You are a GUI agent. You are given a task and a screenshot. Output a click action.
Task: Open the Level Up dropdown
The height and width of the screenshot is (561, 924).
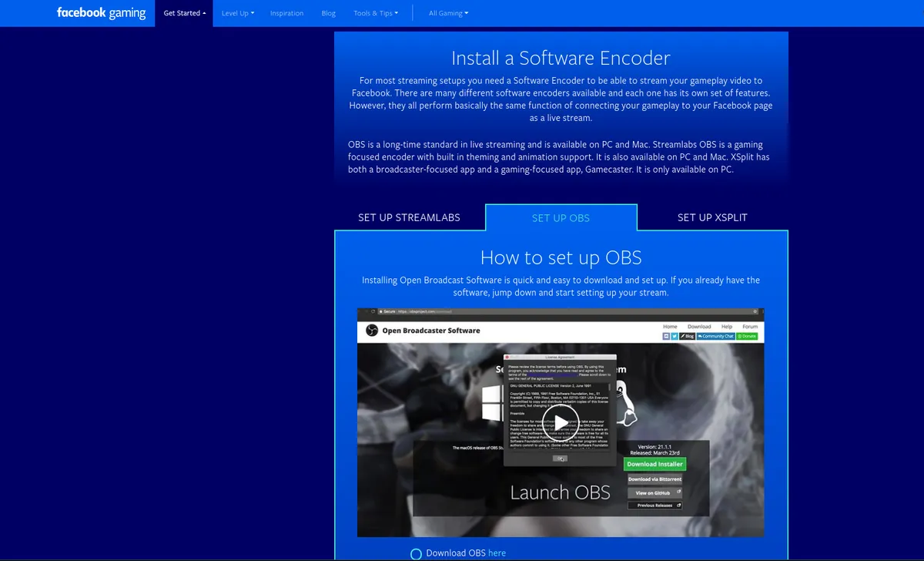[x=237, y=13]
